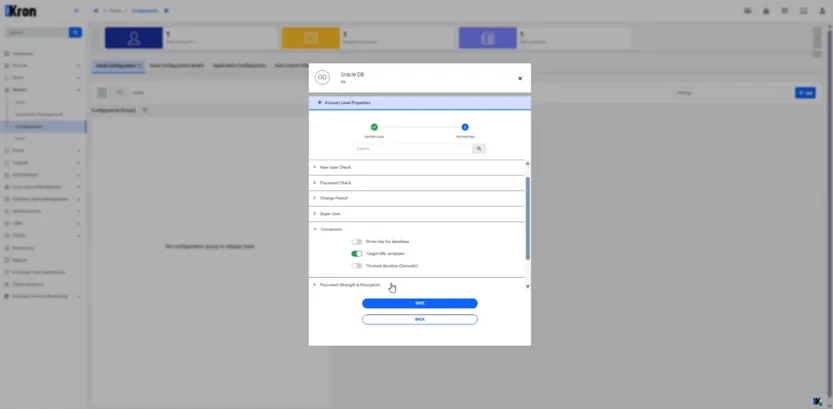833x409 pixels.
Task: Click the dialog scrollbar up arrow
Action: pyautogui.click(x=528, y=164)
